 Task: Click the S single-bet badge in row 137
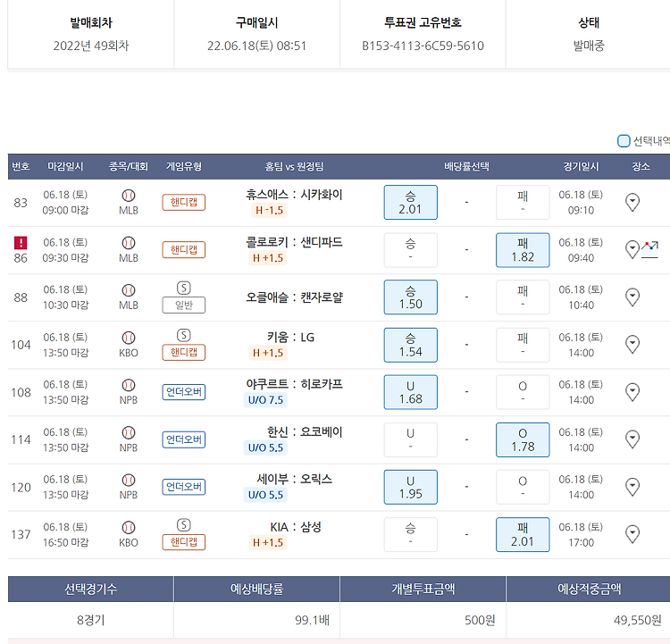tap(184, 525)
